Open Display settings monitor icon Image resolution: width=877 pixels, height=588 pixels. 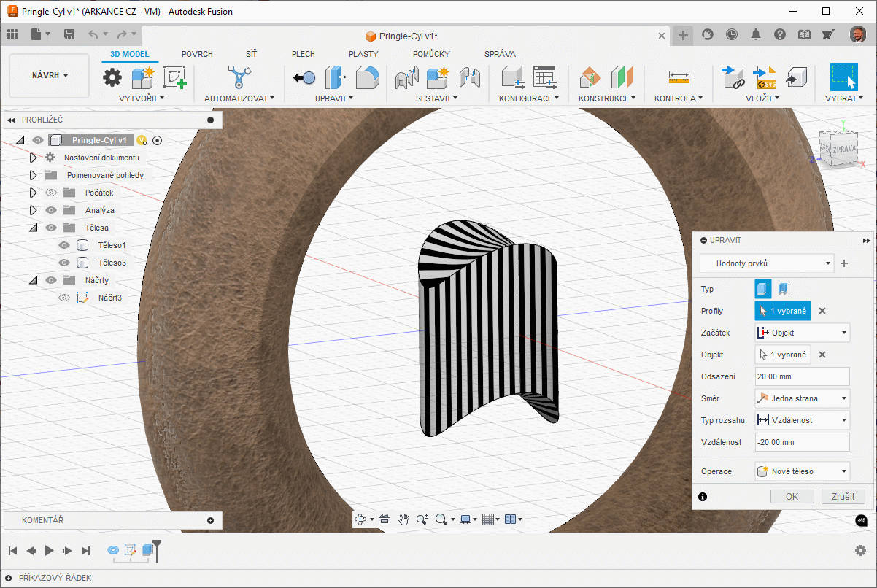click(465, 519)
